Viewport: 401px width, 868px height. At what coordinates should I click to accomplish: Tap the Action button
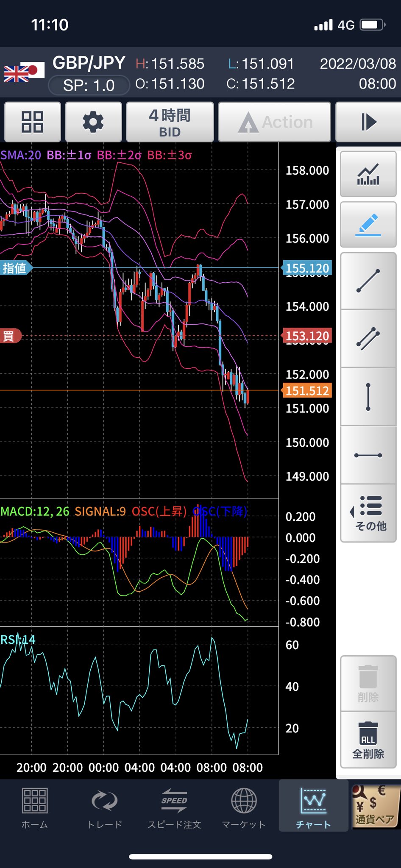click(275, 122)
